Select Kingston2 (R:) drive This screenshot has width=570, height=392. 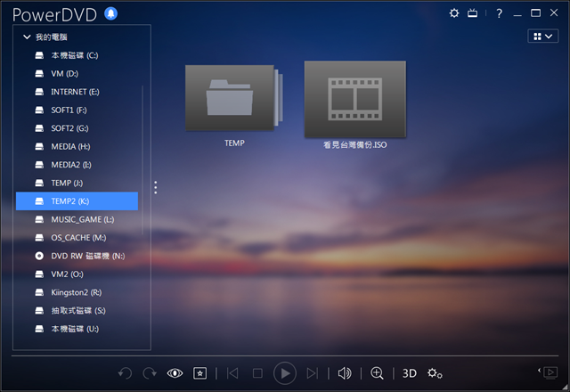pos(77,292)
